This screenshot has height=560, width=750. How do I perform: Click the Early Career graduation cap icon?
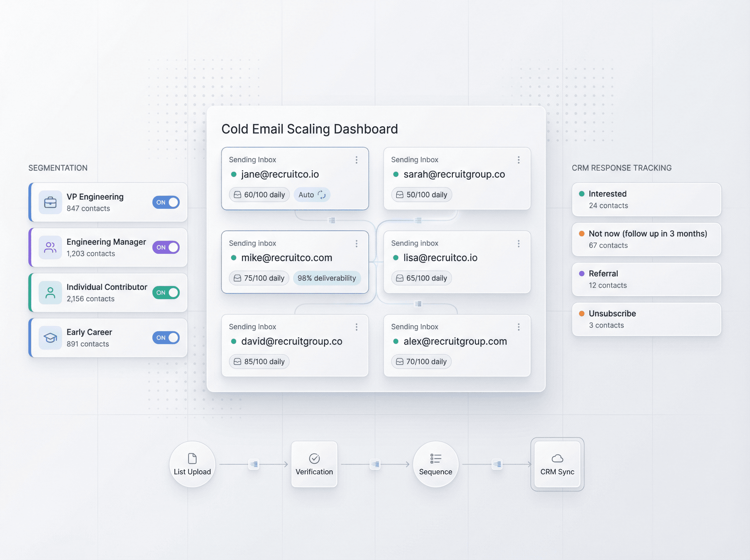[50, 337]
